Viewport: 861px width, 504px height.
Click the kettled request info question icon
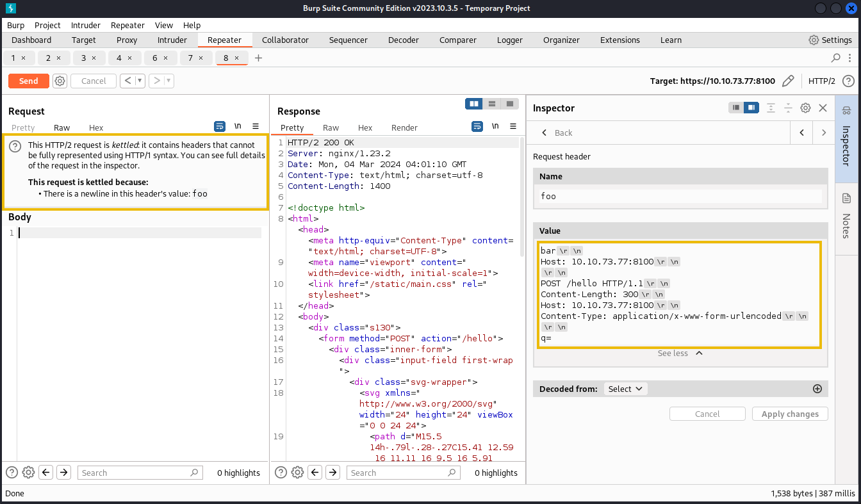15,147
